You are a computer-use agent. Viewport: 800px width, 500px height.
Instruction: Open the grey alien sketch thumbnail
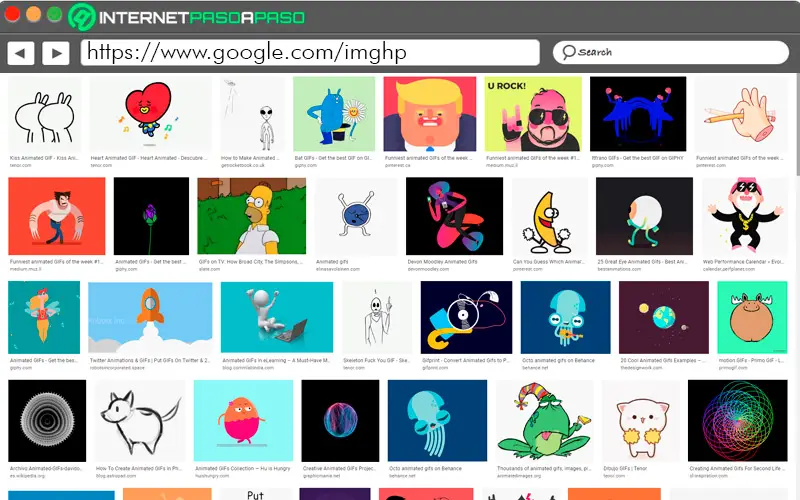252,114
